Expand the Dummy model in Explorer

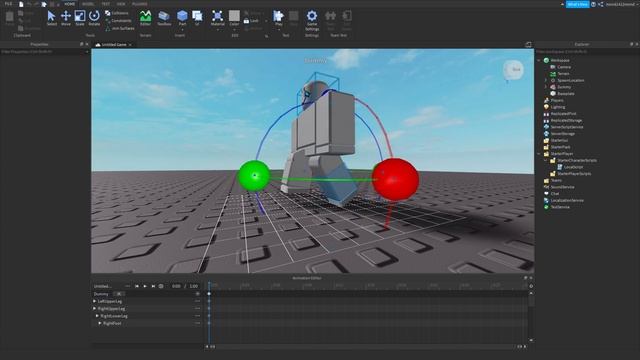[x=546, y=87]
